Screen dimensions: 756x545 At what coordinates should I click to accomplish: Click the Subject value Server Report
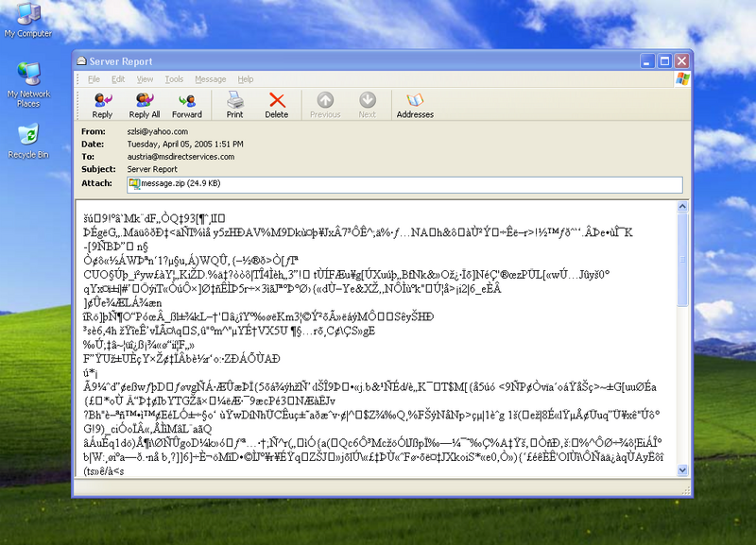152,169
